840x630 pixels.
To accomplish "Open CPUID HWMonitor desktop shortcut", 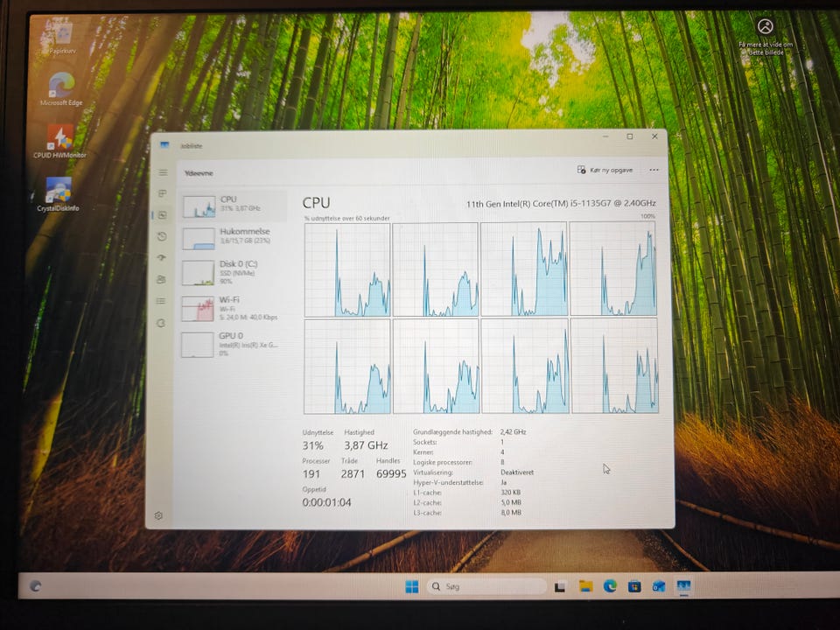I will 61,140.
